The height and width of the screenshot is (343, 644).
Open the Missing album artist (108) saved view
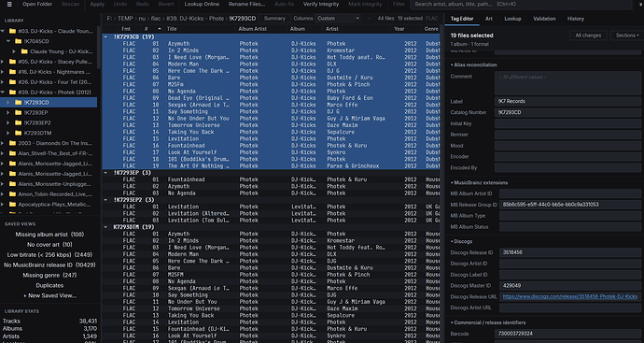[x=49, y=235]
